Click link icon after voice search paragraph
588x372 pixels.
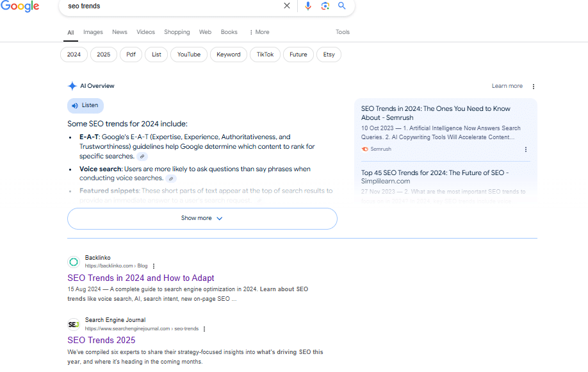[x=171, y=179]
